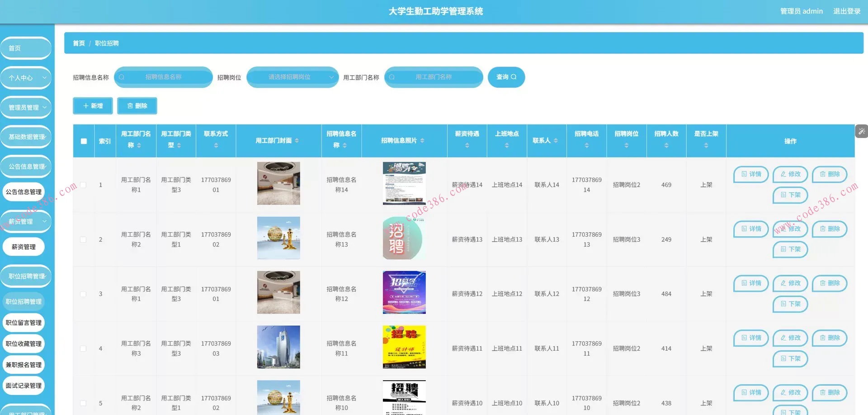Click sort arrows on 用工部门封面 column

297,141
